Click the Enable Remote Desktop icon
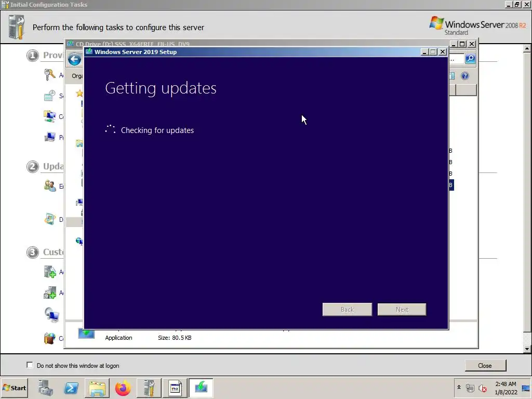Viewport: 532px width, 399px height. tap(51, 314)
